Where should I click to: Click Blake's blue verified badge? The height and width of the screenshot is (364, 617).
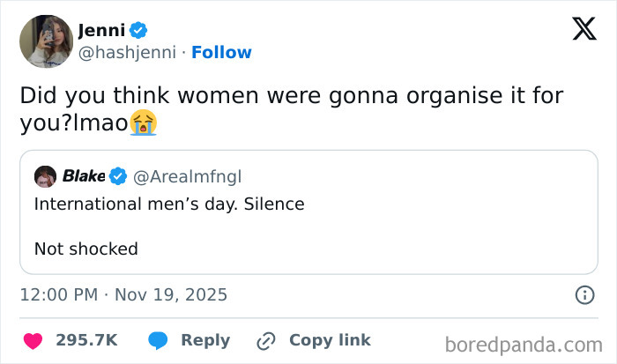(x=118, y=176)
